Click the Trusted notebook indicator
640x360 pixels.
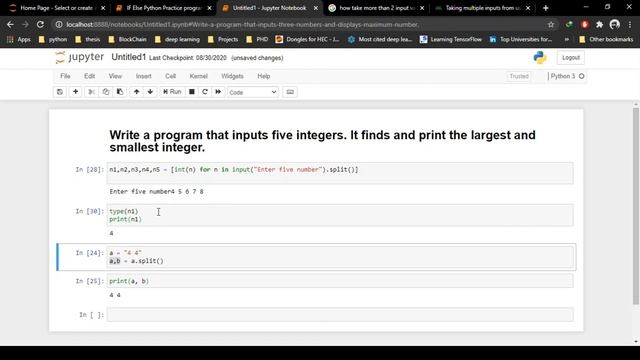[x=519, y=76]
